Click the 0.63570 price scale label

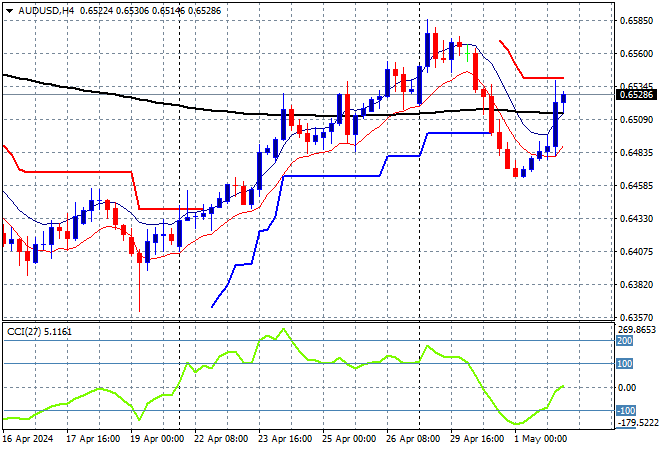click(636, 317)
